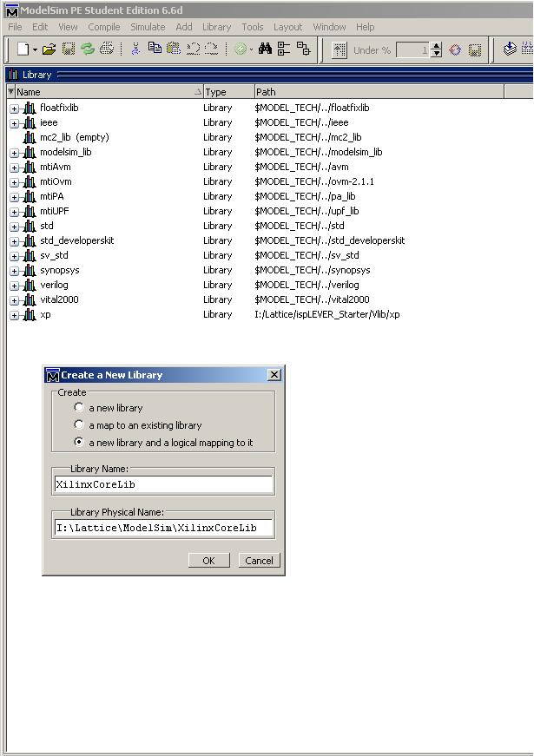Open the Library menu
Screen dimensions: 534x756
[x=216, y=27]
